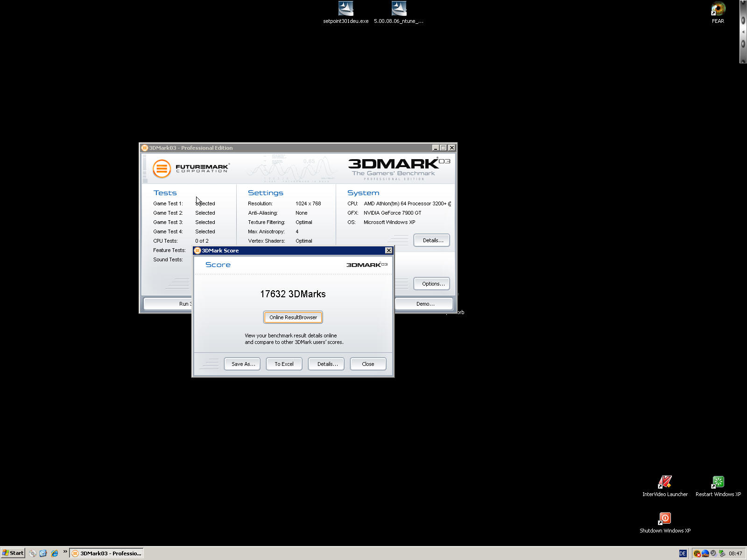Open the setpoint301deu.exe desktop icon

pos(346,12)
